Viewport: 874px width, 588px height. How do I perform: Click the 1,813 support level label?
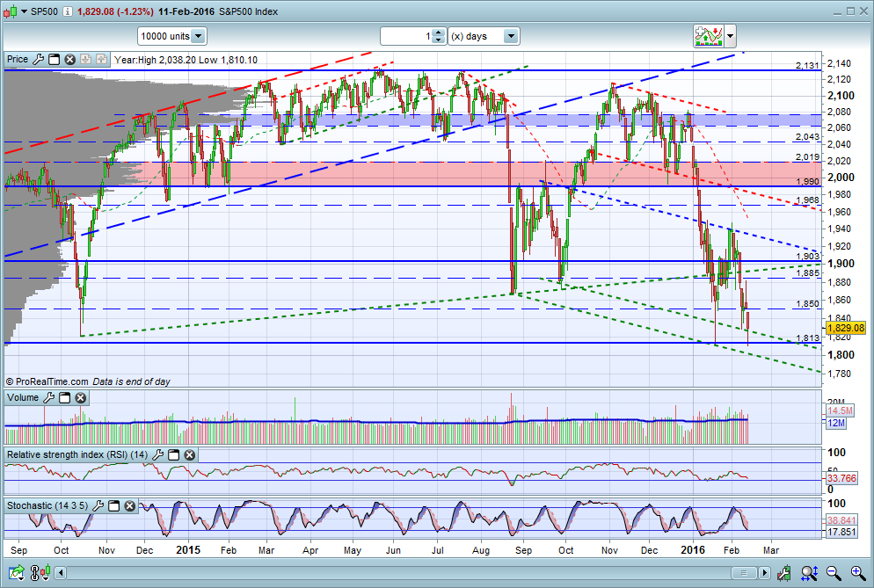click(808, 338)
